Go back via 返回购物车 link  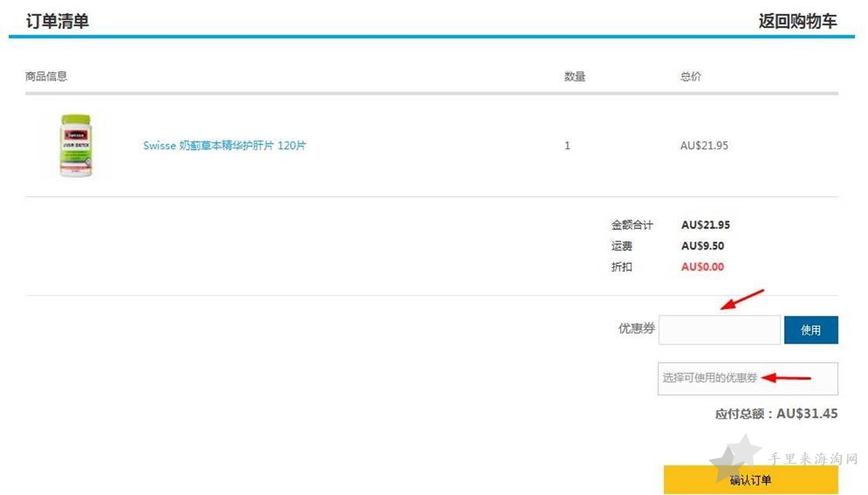pos(797,21)
